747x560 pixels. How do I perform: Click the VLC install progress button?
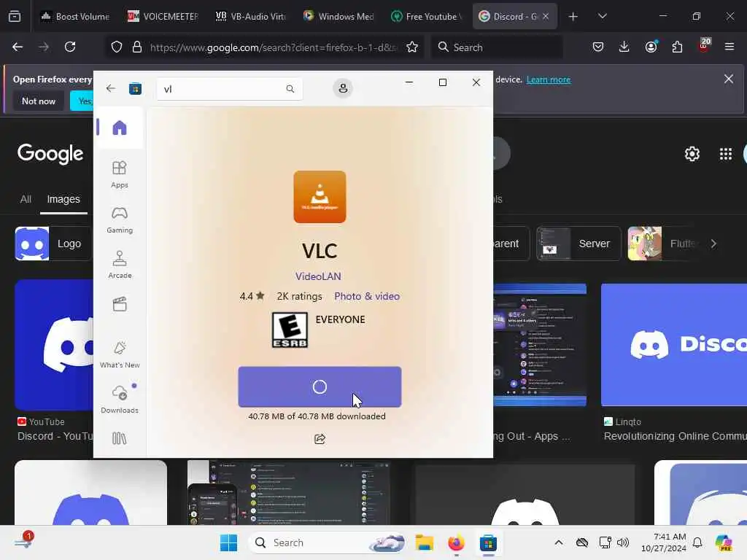[x=320, y=386]
